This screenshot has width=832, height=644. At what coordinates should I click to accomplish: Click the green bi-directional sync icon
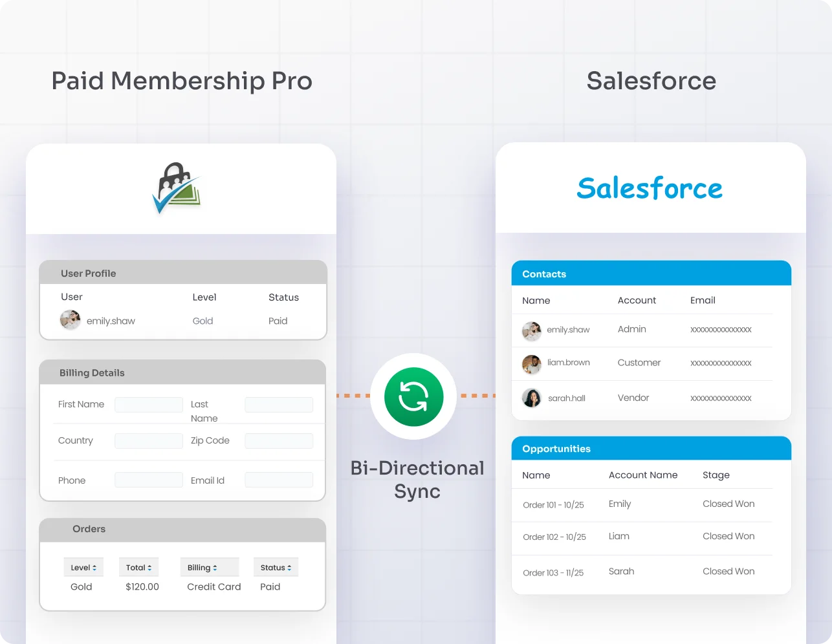413,397
